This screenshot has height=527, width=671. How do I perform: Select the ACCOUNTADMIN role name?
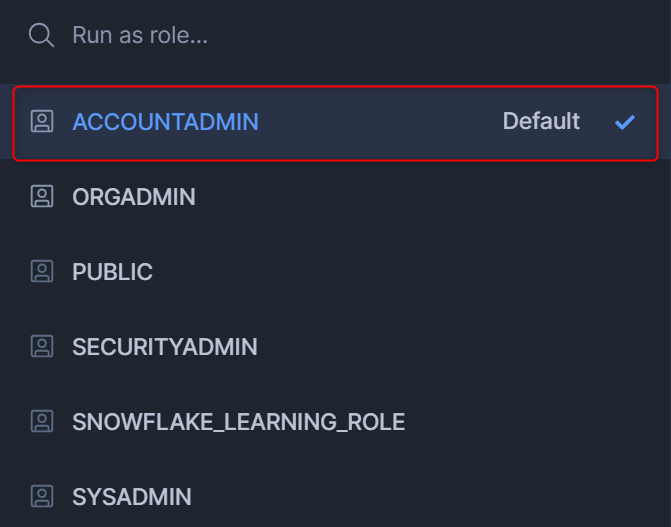165,122
